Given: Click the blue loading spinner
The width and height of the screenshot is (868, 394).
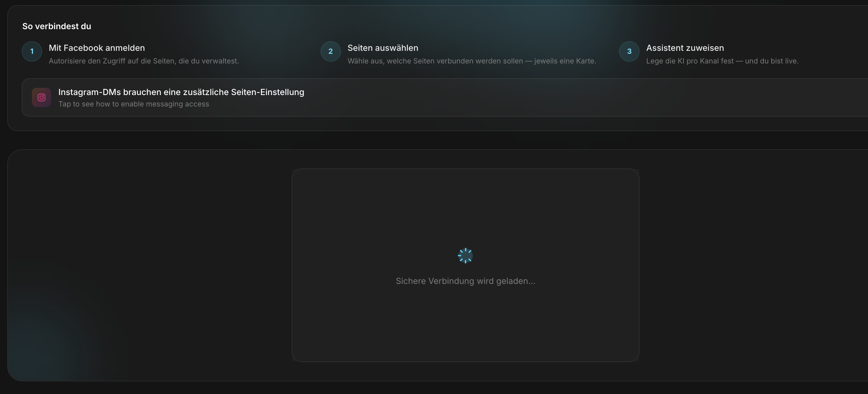Looking at the screenshot, I should pyautogui.click(x=465, y=256).
